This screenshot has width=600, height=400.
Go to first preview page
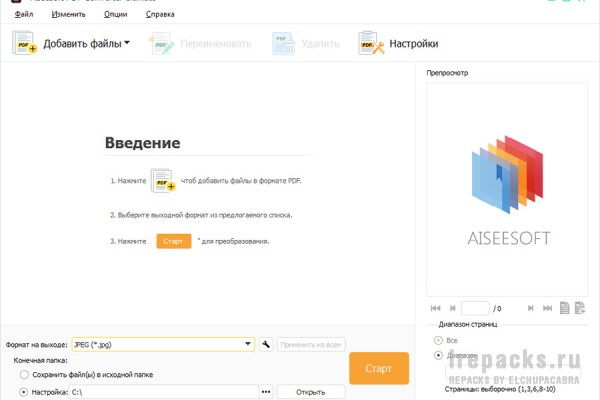pyautogui.click(x=435, y=308)
